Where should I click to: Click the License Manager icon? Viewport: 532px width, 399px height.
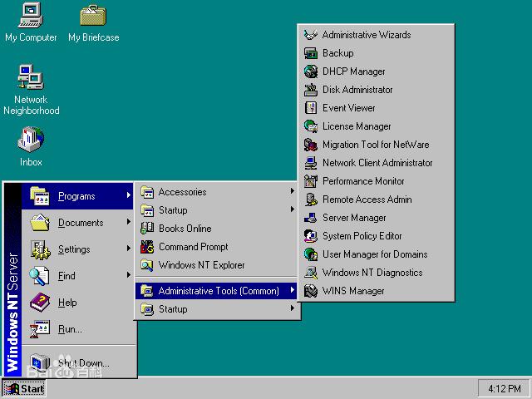coord(310,126)
